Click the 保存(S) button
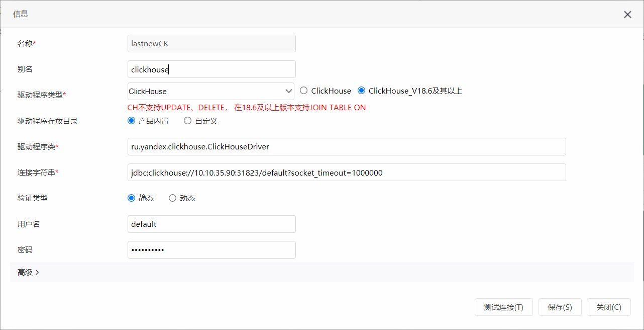 tap(560, 307)
